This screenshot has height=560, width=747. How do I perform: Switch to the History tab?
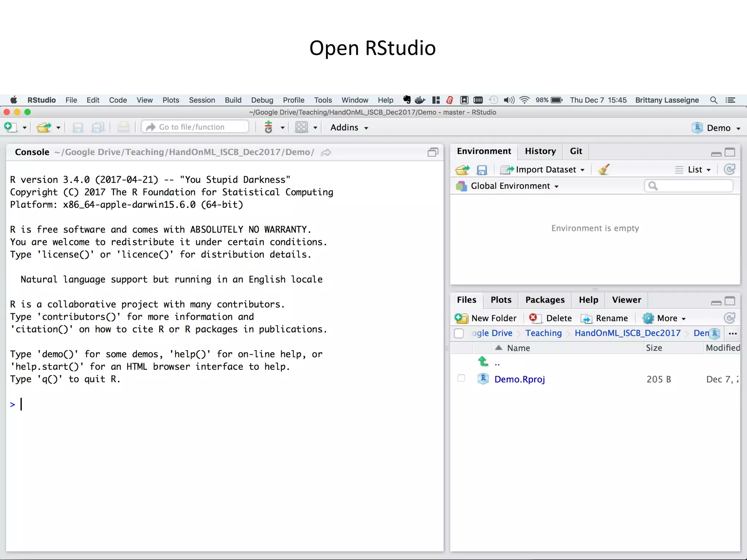[540, 151]
